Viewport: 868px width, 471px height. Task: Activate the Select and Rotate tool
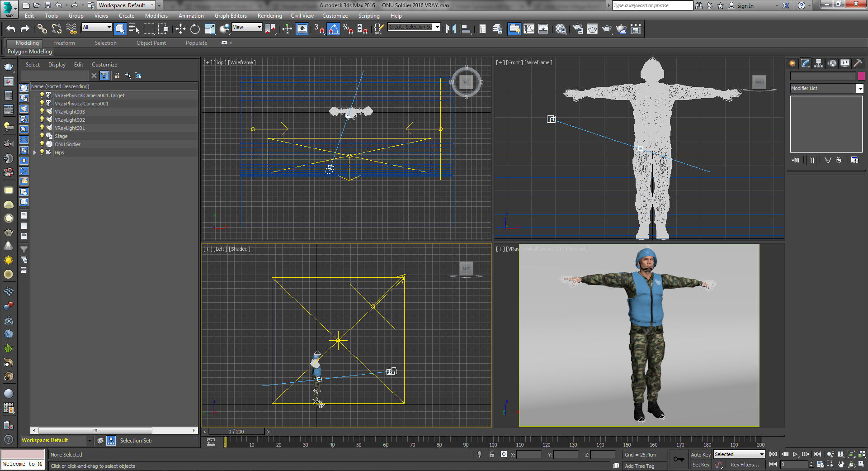point(195,29)
